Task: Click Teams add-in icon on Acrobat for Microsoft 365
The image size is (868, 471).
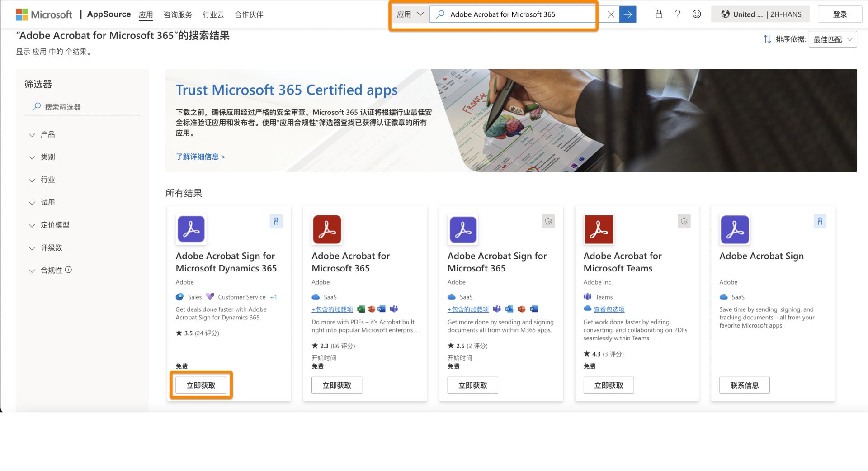Action: [x=394, y=309]
